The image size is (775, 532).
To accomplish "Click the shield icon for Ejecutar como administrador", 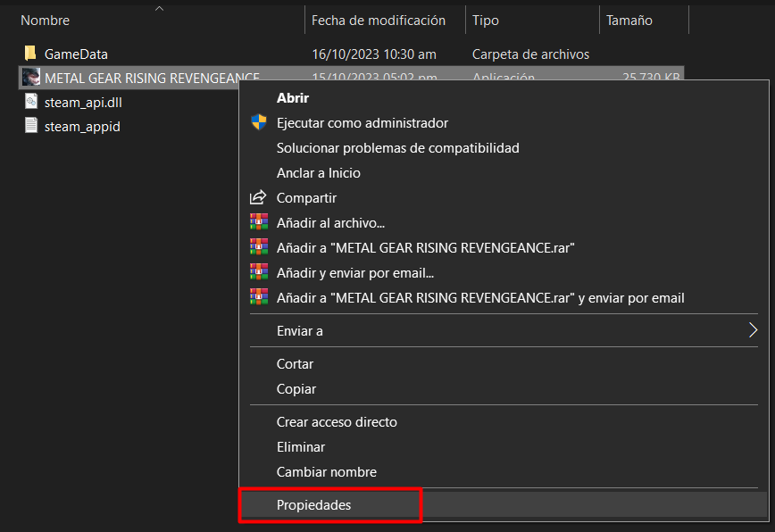I will [258, 123].
